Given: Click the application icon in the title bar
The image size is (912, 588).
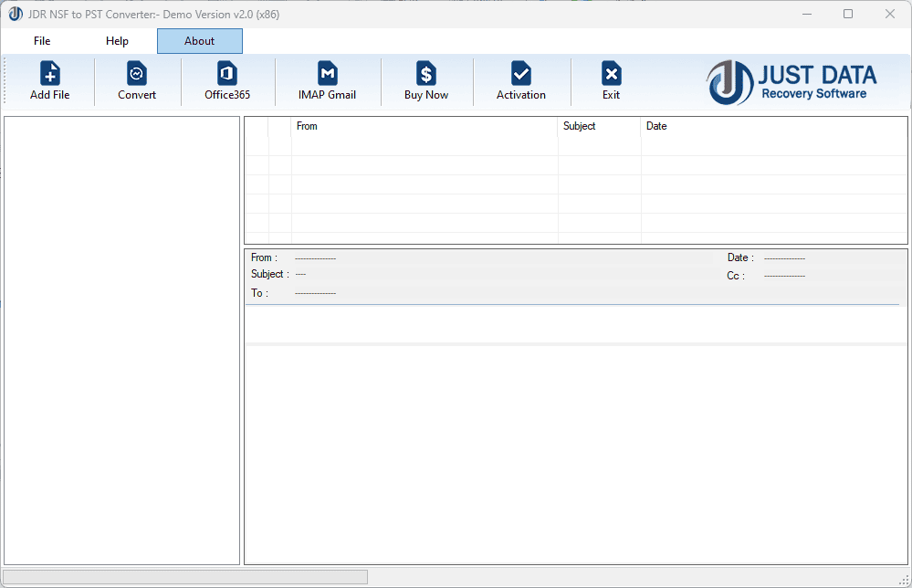Looking at the screenshot, I should (x=15, y=14).
